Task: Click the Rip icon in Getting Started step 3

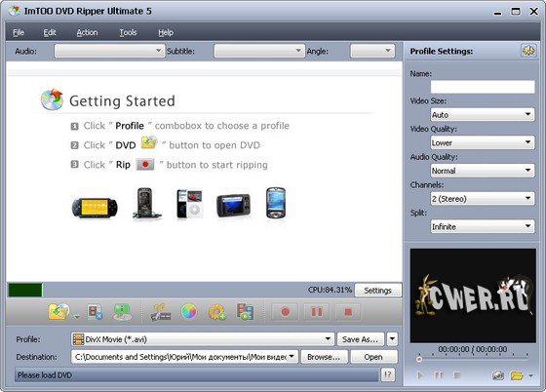Action: (145, 164)
